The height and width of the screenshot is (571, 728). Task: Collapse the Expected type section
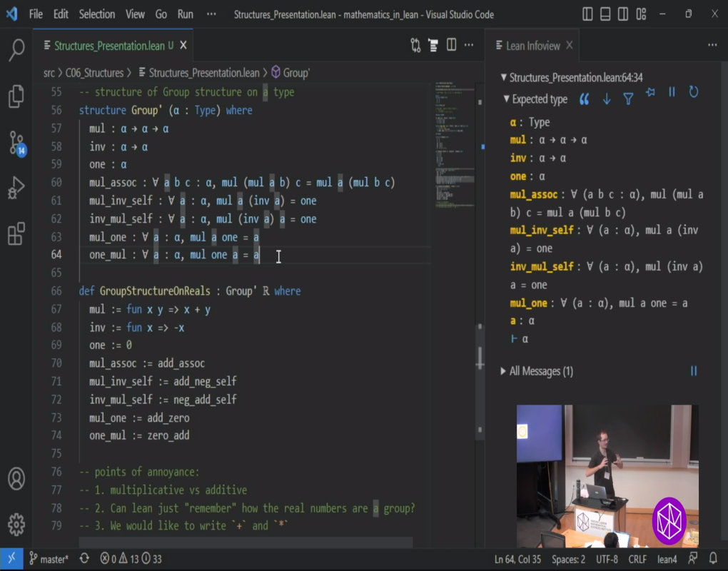coord(507,99)
